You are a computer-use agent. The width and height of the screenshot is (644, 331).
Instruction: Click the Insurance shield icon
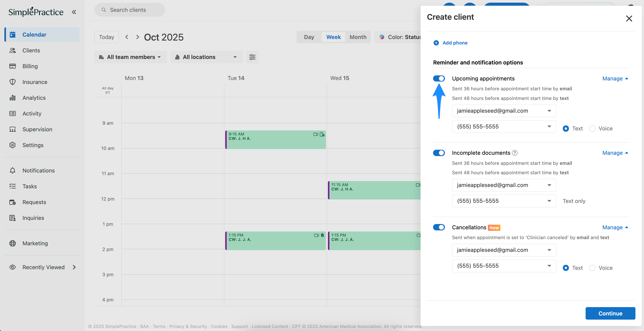tap(13, 82)
